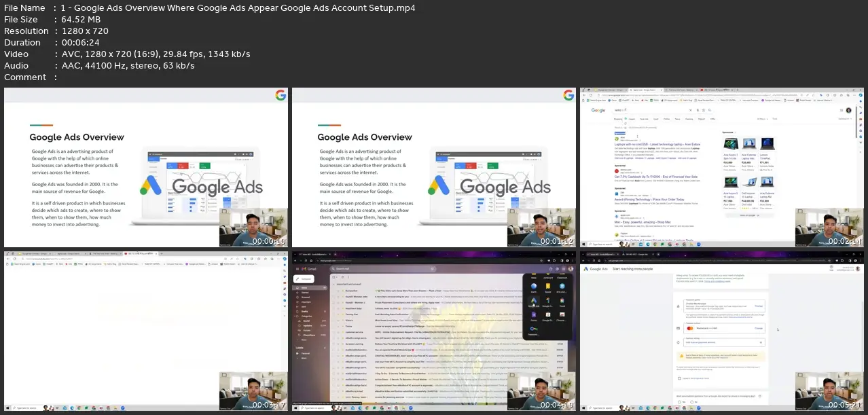Click Change beside the Mastercard payment method
This screenshot has width=868, height=415.
[x=759, y=328]
